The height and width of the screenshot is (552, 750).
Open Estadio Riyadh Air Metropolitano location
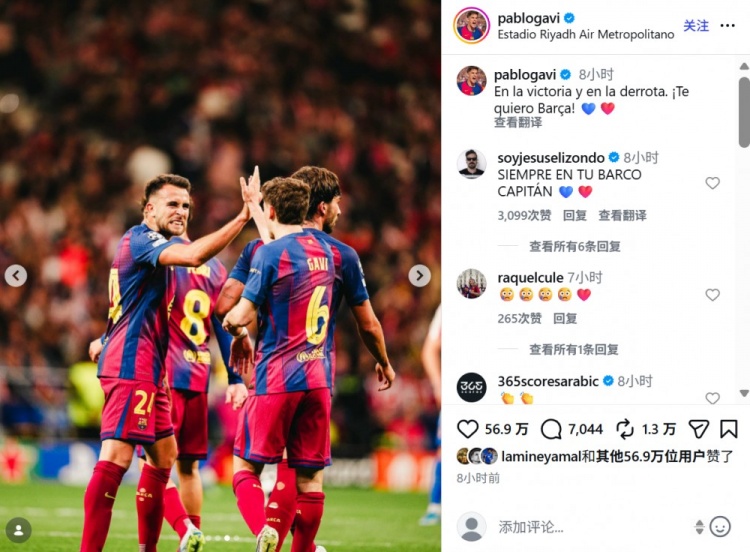point(585,34)
